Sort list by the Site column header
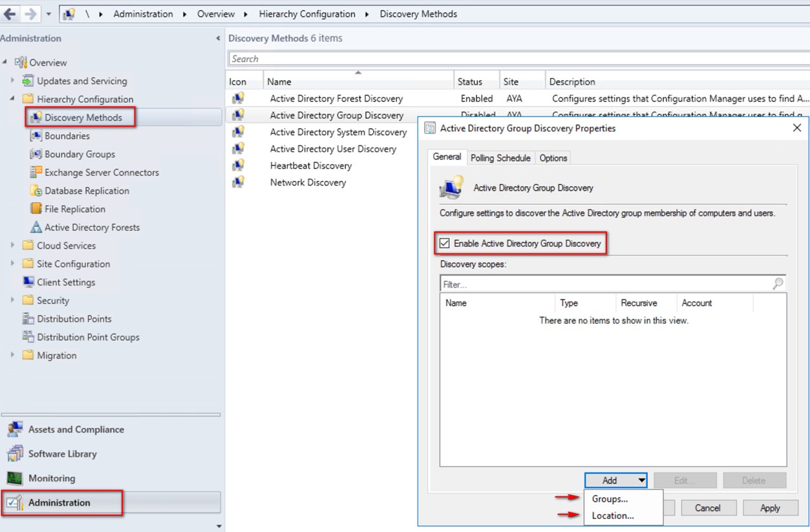Image resolution: width=810 pixels, height=532 pixels. pos(522,81)
